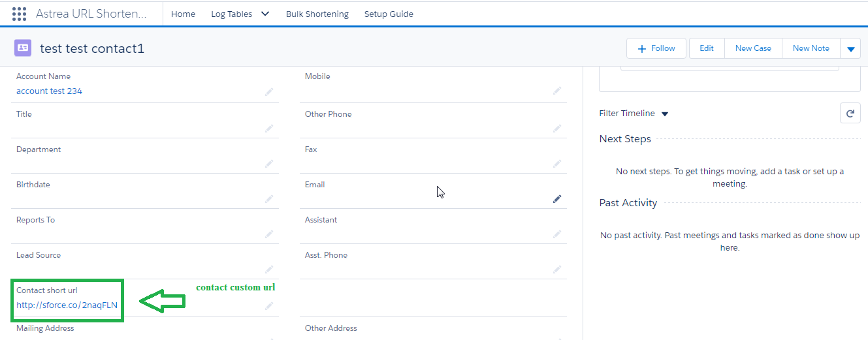Open the sforce.co short URL link
The width and height of the screenshot is (868, 340).
click(x=67, y=305)
